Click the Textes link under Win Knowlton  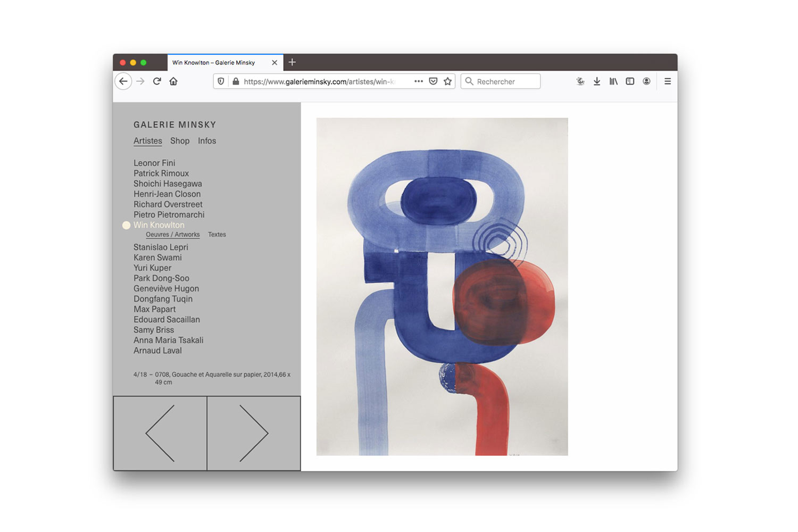click(x=217, y=235)
